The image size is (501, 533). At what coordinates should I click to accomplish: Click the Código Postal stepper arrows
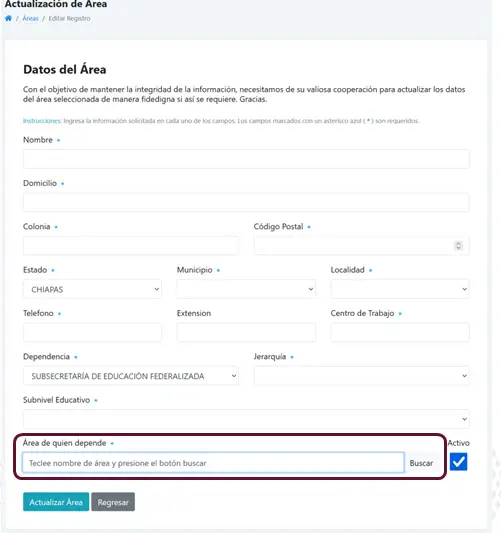(x=459, y=245)
